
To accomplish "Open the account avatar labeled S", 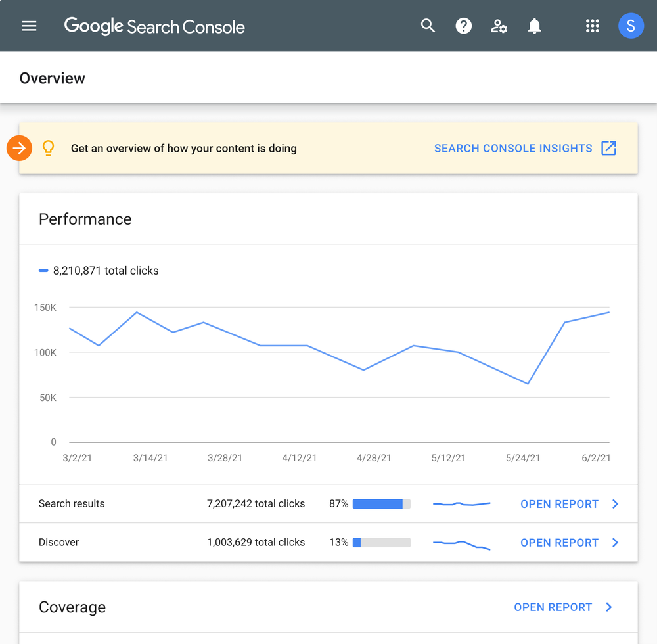I will pyautogui.click(x=631, y=26).
